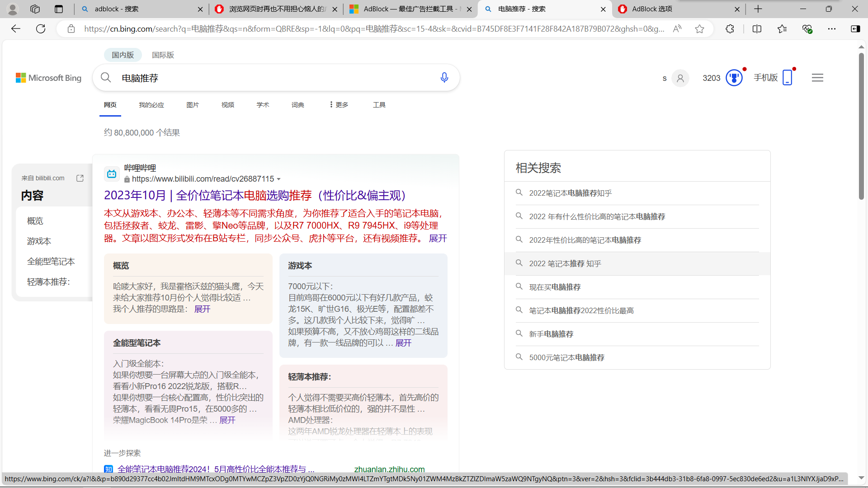Open a new browser tab with plus

coord(758,9)
